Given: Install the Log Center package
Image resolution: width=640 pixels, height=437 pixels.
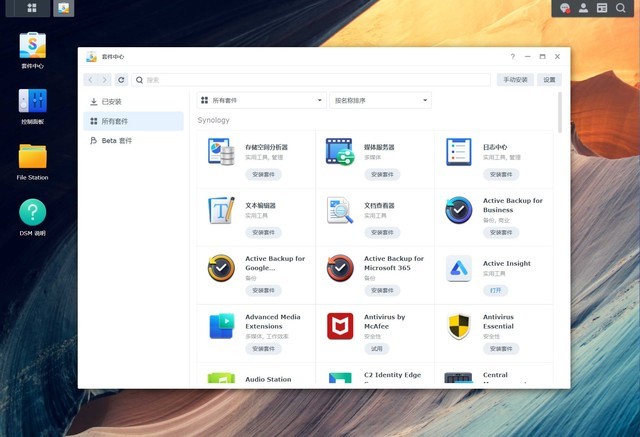Looking at the screenshot, I should (501, 175).
